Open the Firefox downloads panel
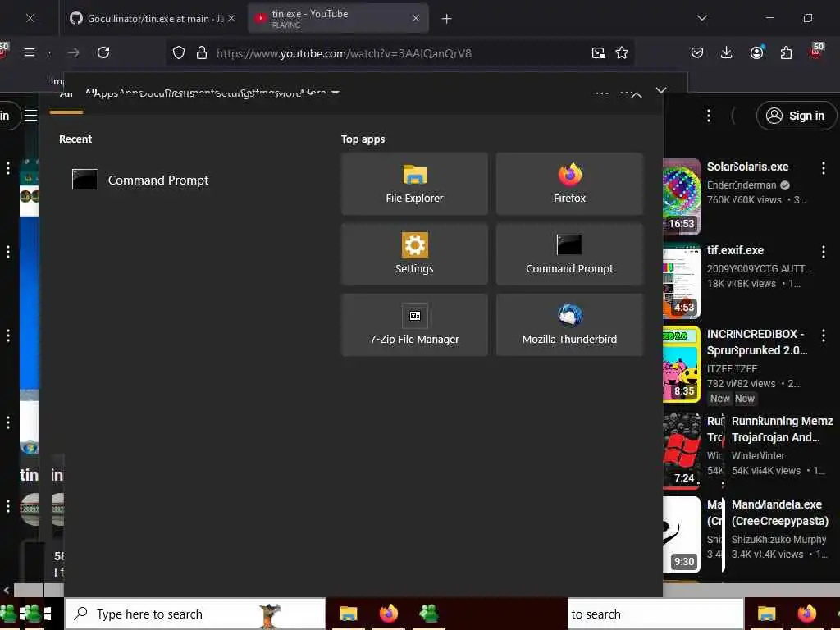Image resolution: width=840 pixels, height=630 pixels. click(x=727, y=52)
